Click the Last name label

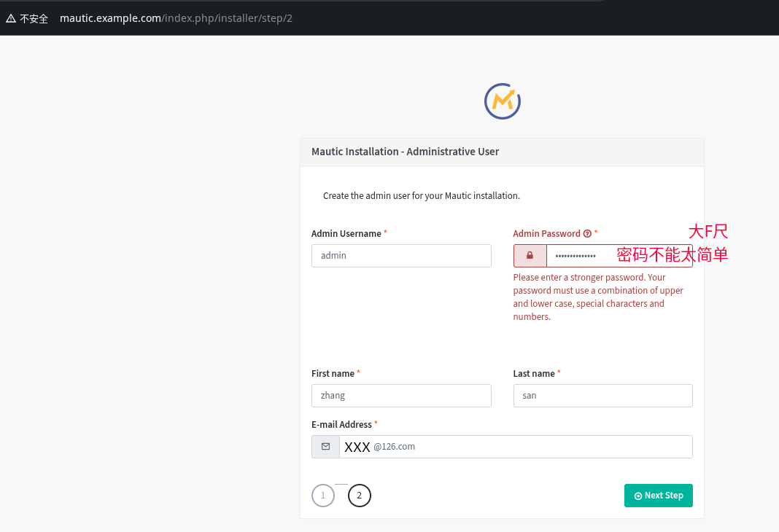pos(534,374)
